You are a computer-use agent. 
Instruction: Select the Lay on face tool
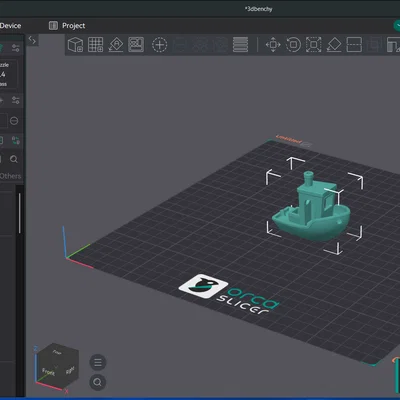point(334,45)
